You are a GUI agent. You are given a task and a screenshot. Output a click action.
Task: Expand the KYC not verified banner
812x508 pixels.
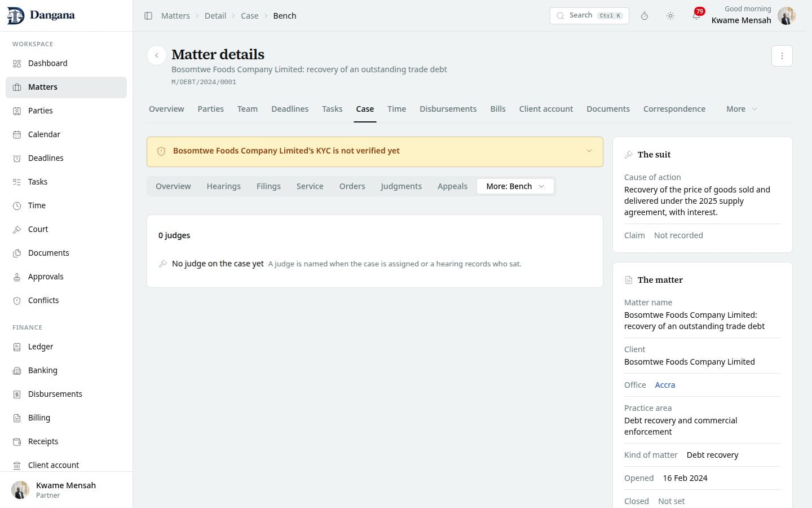click(x=589, y=151)
